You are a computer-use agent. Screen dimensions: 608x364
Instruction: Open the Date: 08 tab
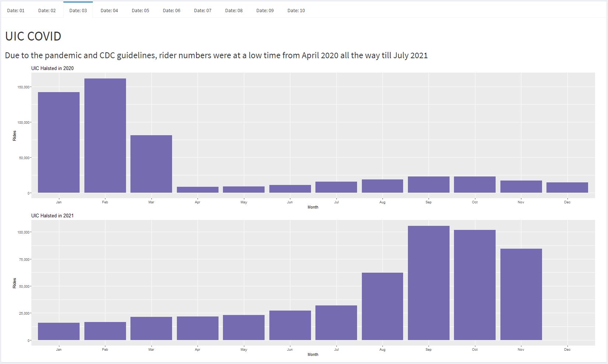click(234, 10)
